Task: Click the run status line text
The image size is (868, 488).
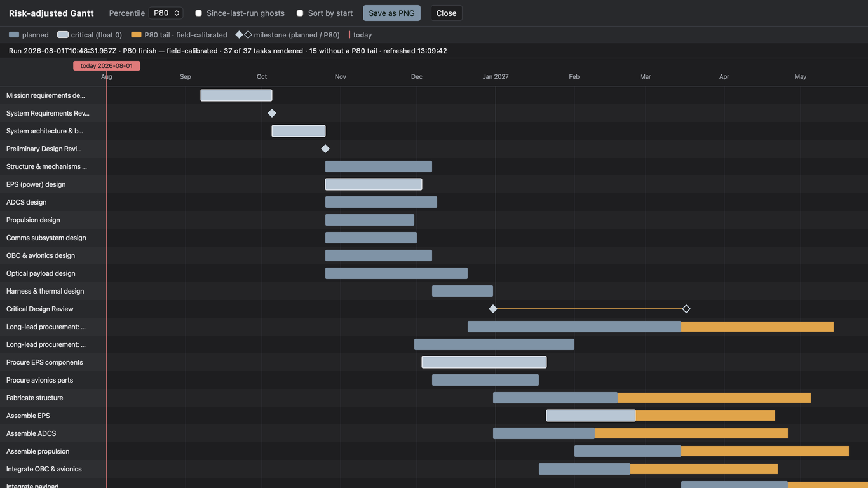Action: coord(227,51)
